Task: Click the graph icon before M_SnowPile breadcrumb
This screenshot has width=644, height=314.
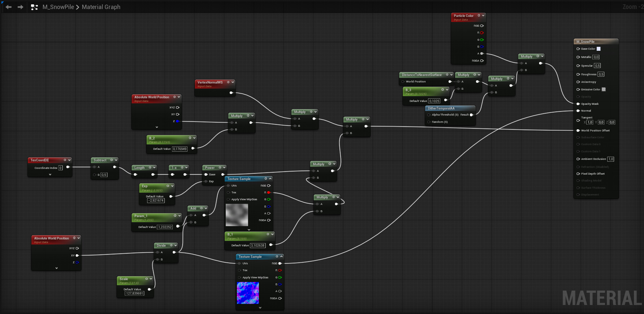Action: point(34,7)
